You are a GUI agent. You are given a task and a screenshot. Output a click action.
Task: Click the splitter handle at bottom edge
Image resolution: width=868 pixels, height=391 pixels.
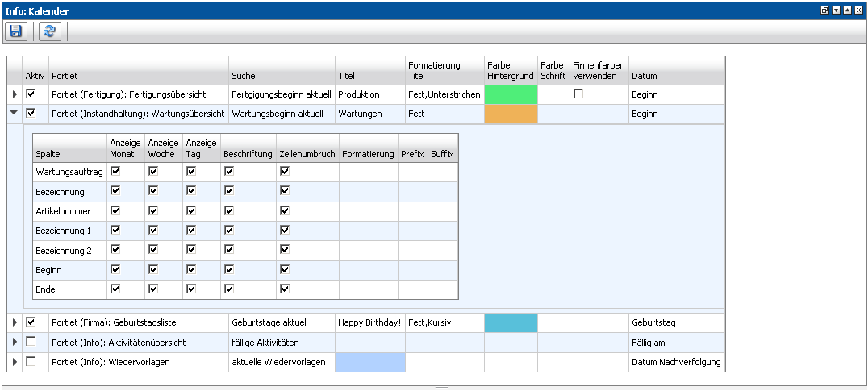[x=441, y=388]
